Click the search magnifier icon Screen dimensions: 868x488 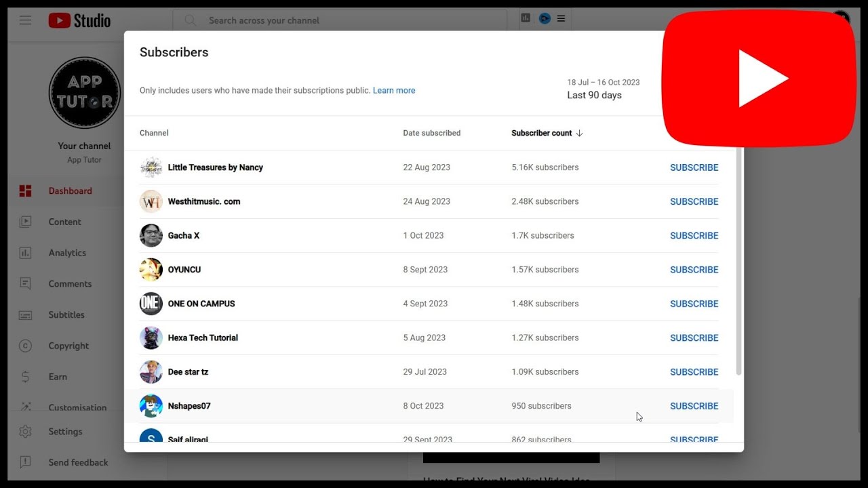click(191, 20)
